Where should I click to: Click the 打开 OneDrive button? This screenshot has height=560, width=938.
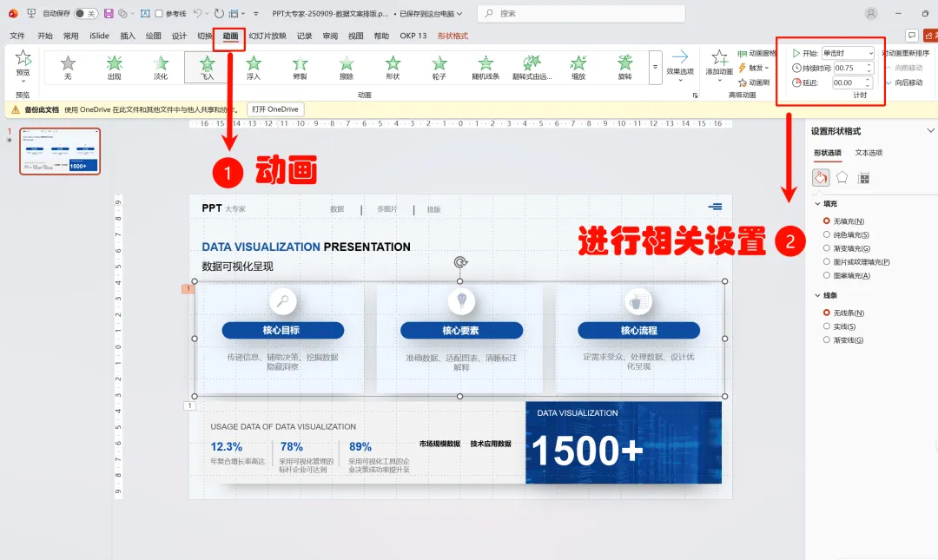click(x=274, y=109)
